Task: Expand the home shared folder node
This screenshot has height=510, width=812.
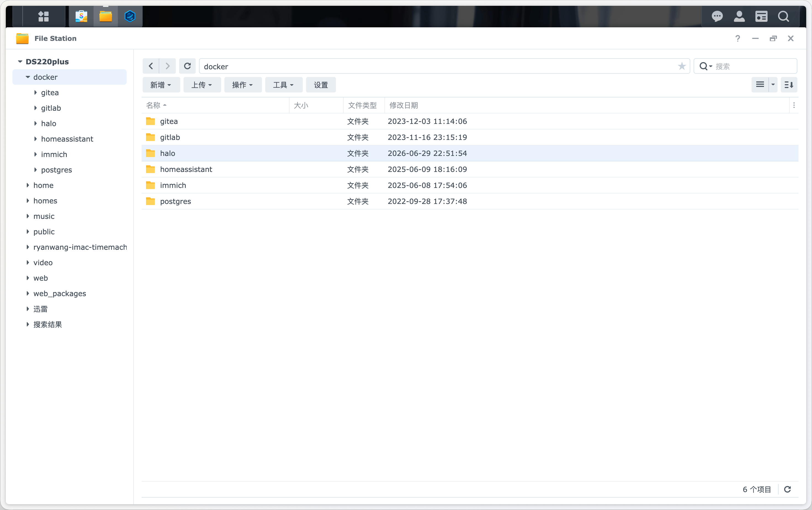Action: click(x=28, y=185)
